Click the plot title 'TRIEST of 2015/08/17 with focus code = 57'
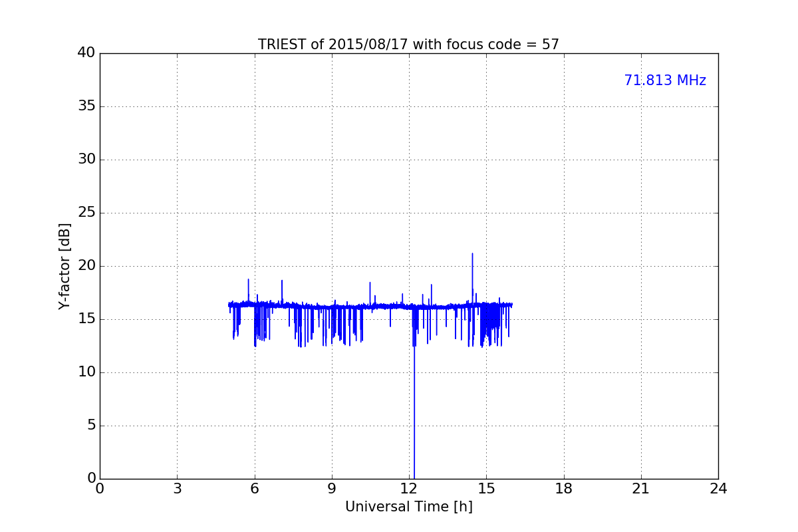The image size is (798, 532). click(x=408, y=45)
